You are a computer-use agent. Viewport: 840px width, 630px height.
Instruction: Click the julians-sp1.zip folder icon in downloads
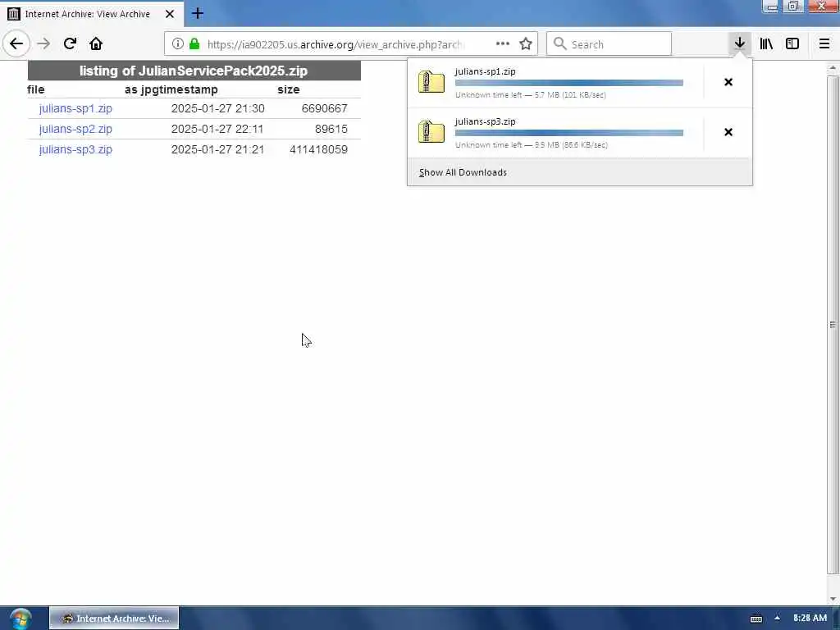(431, 82)
